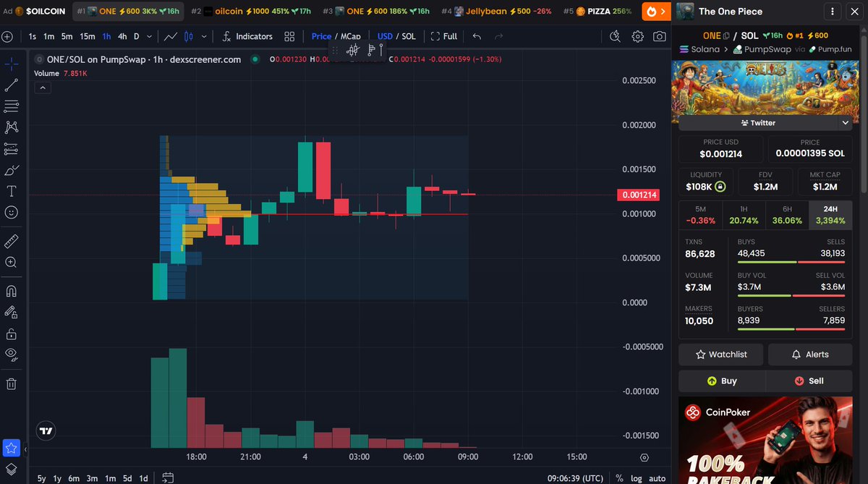The height and width of the screenshot is (484, 868).
Task: Open the Fibonacci retracement tools
Action: tap(12, 106)
